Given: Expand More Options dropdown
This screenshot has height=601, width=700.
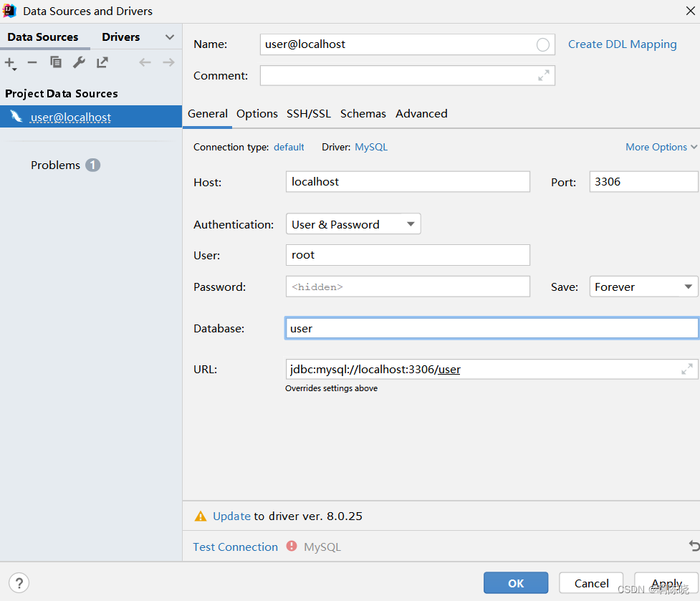Looking at the screenshot, I should click(x=661, y=147).
